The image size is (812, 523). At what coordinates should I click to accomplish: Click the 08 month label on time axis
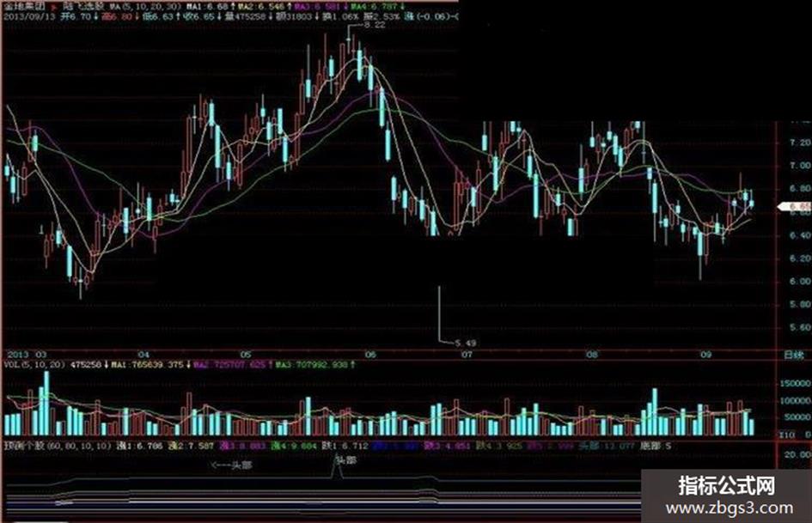(591, 355)
